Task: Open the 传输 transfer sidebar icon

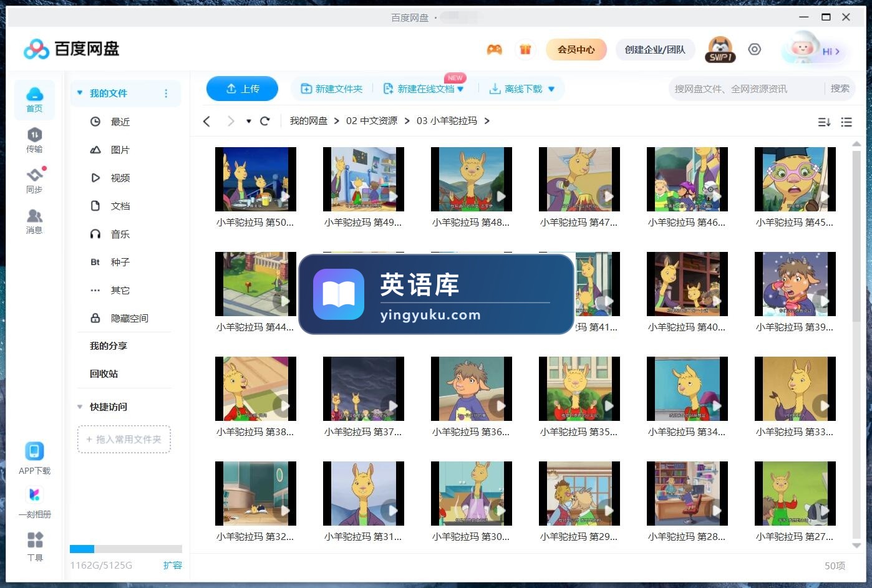Action: click(34, 140)
